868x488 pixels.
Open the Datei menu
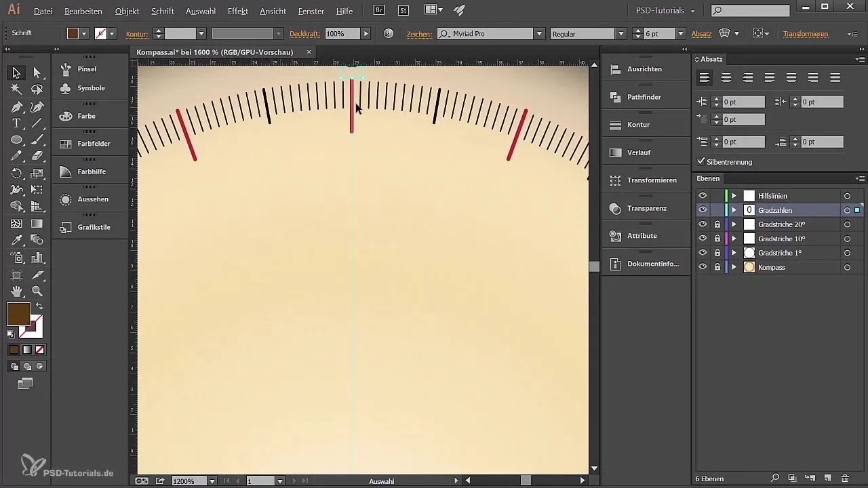click(43, 12)
